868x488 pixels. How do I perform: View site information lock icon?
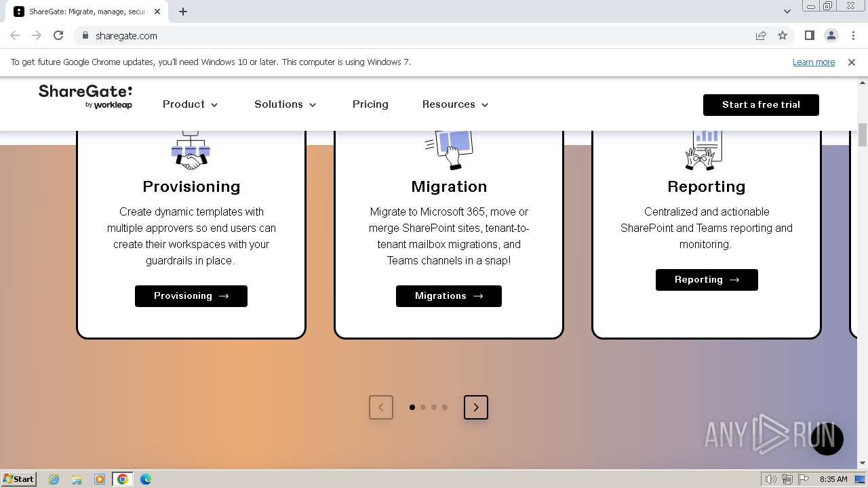(85, 36)
